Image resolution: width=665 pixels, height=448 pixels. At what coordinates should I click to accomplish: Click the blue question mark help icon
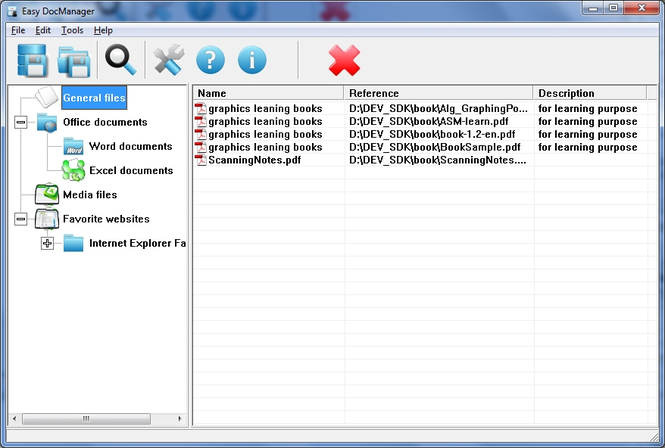210,60
